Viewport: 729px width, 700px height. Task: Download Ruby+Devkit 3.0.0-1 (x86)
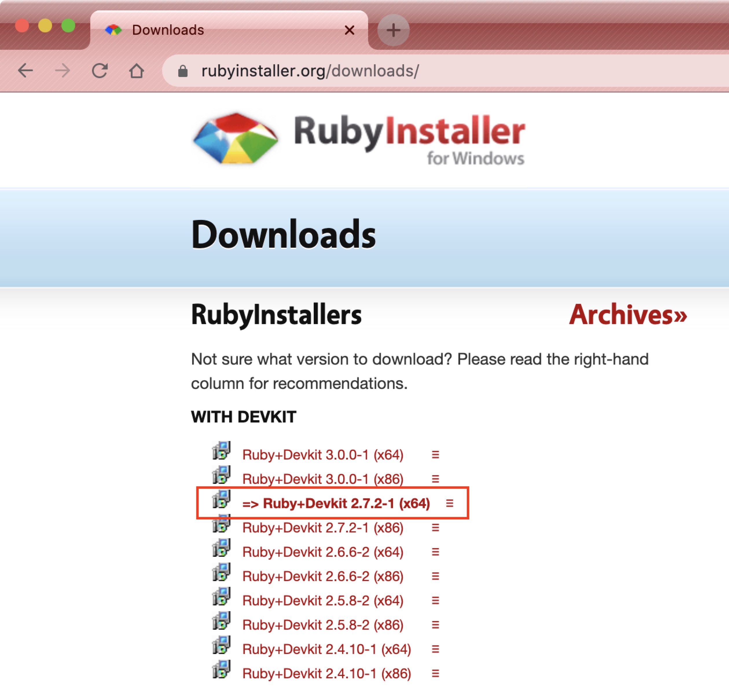coord(323,479)
